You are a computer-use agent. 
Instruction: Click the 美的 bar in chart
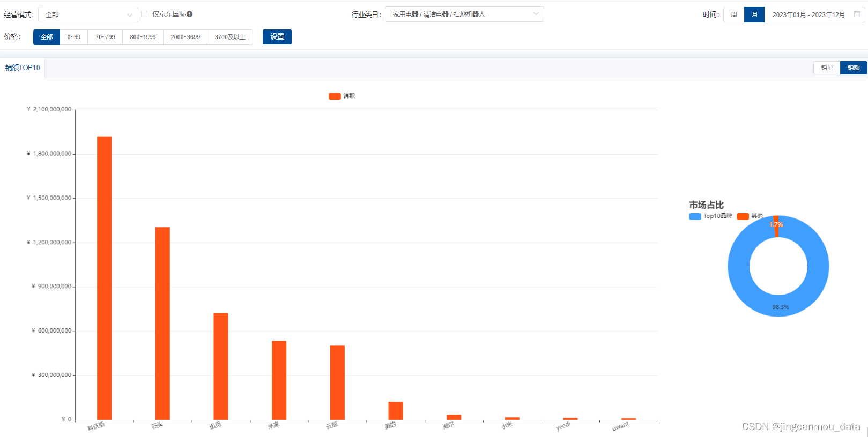396,411
